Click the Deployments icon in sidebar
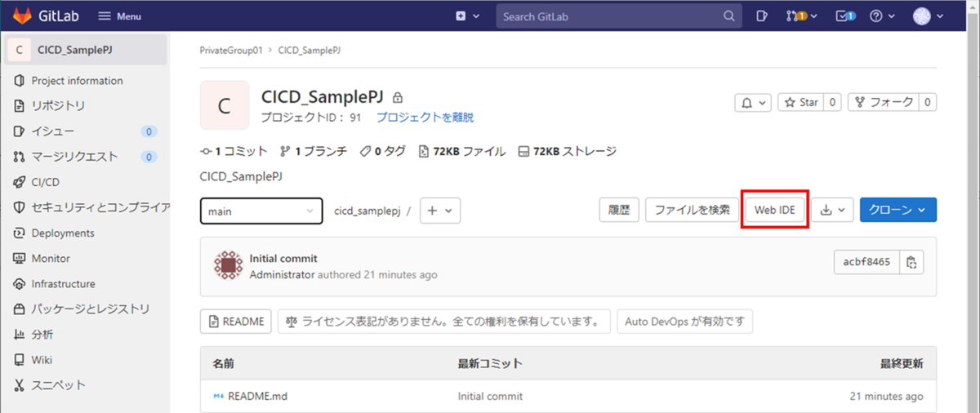 [x=20, y=233]
